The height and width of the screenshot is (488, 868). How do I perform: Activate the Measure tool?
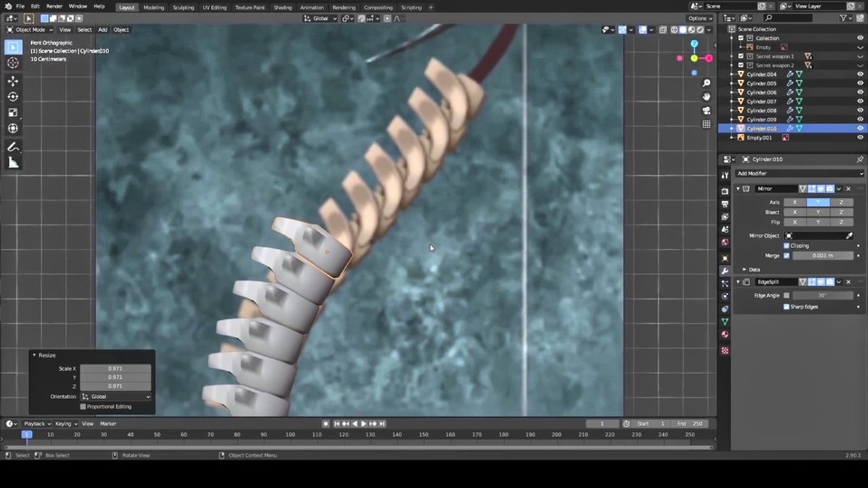point(13,163)
